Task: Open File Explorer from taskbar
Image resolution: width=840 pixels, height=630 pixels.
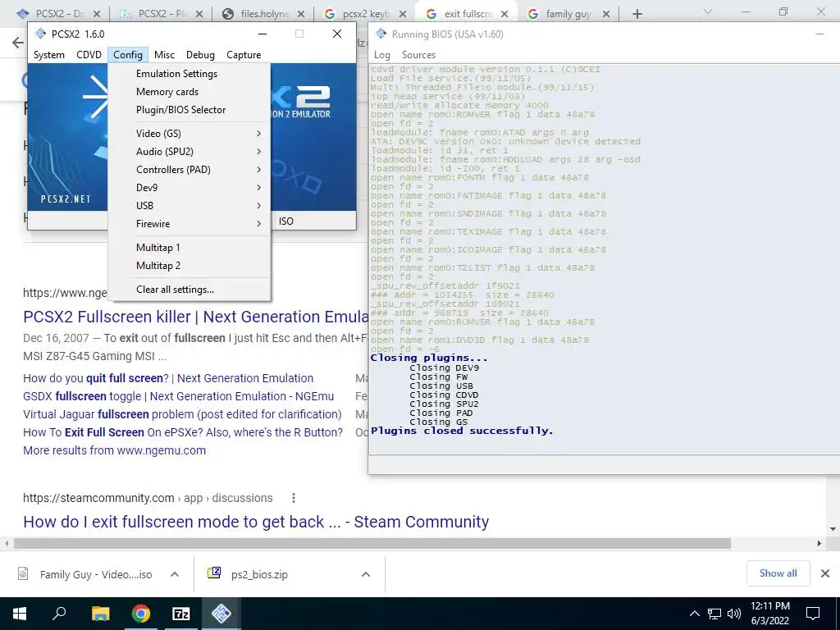Action: click(100, 614)
